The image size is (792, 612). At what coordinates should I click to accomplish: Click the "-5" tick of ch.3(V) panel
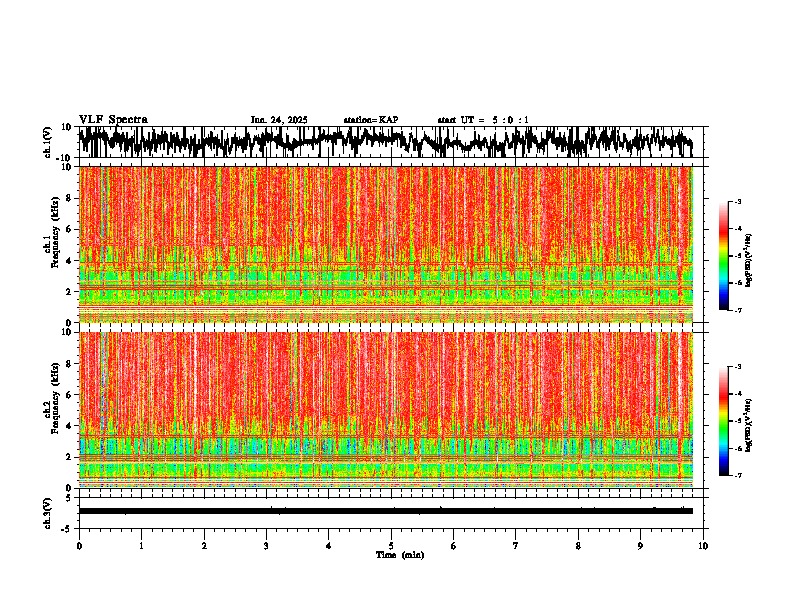pyautogui.click(x=67, y=529)
